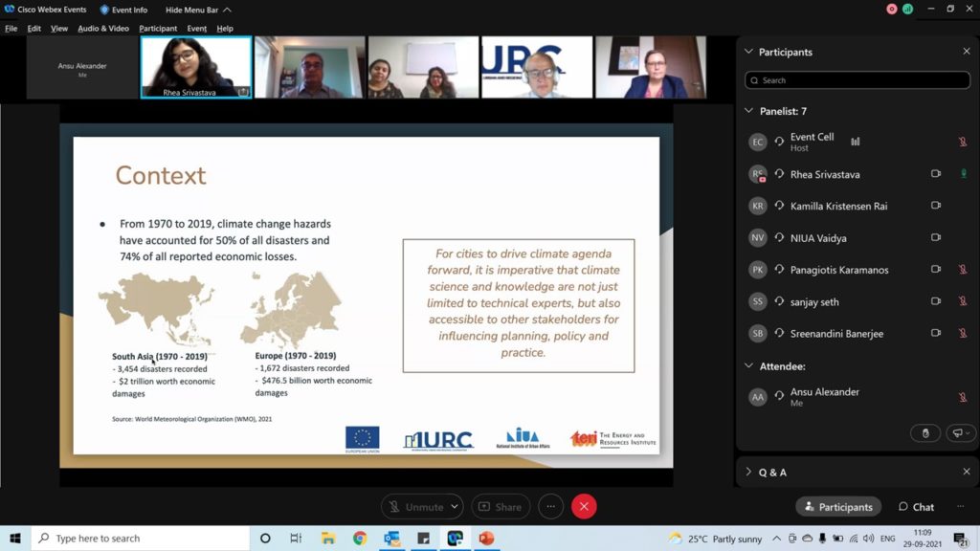This screenshot has height=551, width=980.
Task: Open the Participant menu
Action: tap(158, 29)
